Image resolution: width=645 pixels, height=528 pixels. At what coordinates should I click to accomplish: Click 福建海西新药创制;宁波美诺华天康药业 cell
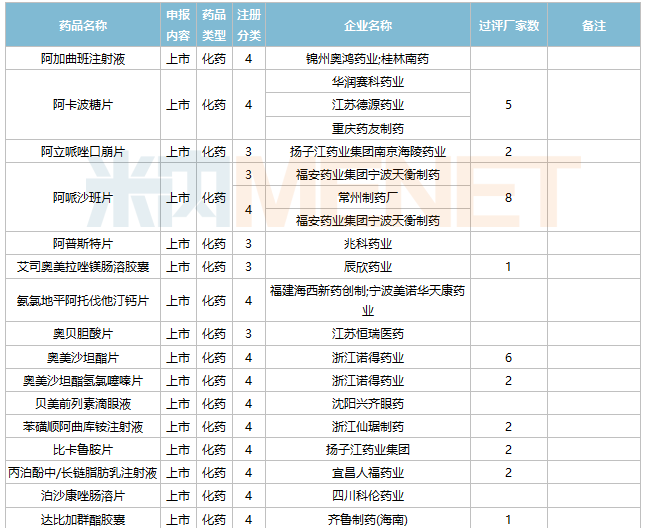coord(368,300)
